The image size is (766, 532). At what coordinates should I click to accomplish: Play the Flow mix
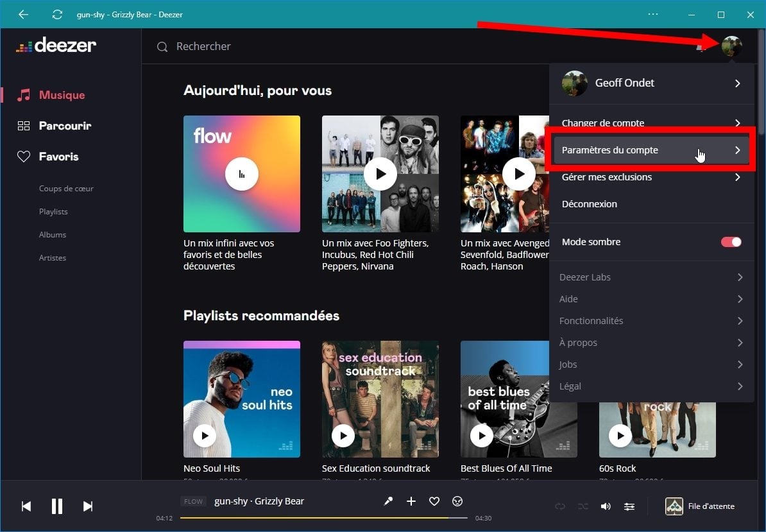pos(242,174)
